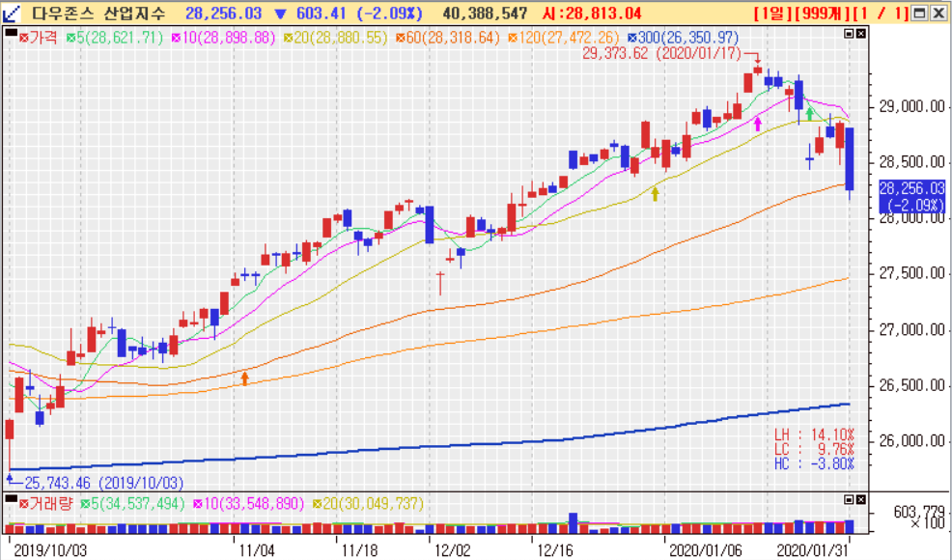Toggle the 20-day moving average 28,880.55
The image size is (952, 560).
pos(288,39)
